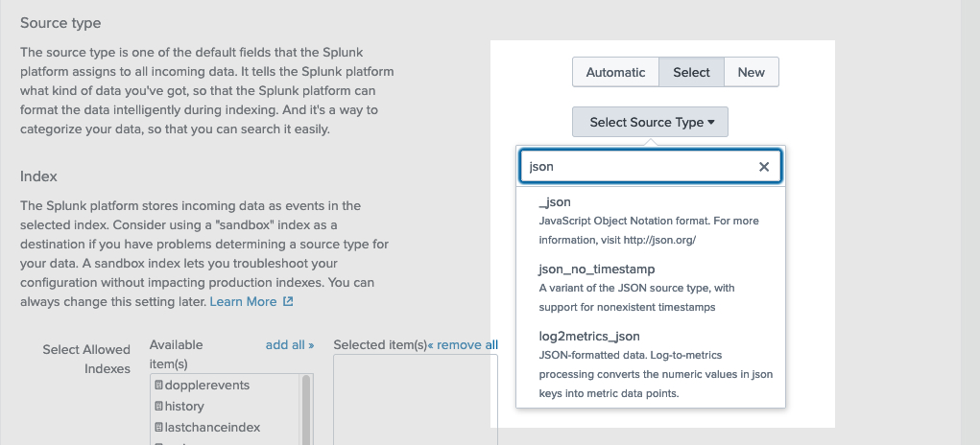
Task: Choose the Automatic source type mode
Action: (x=615, y=72)
